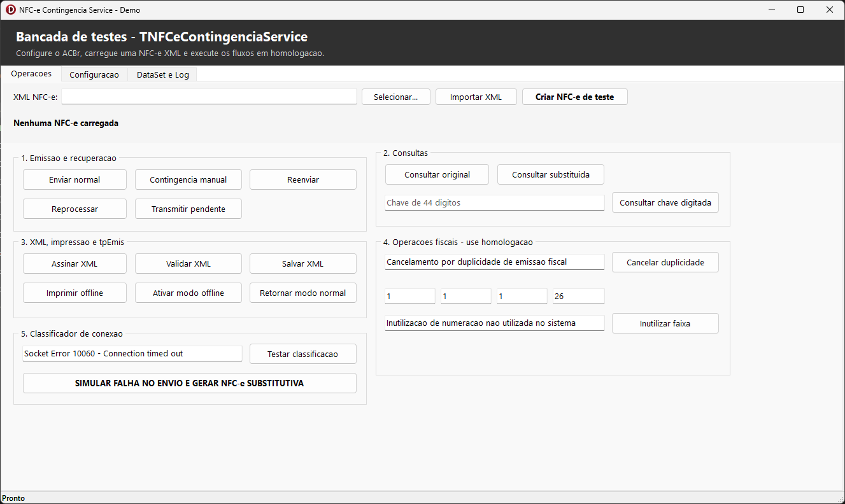The height and width of the screenshot is (504, 845).
Task: Focus the Socket Error 10060 field
Action: coord(132,353)
